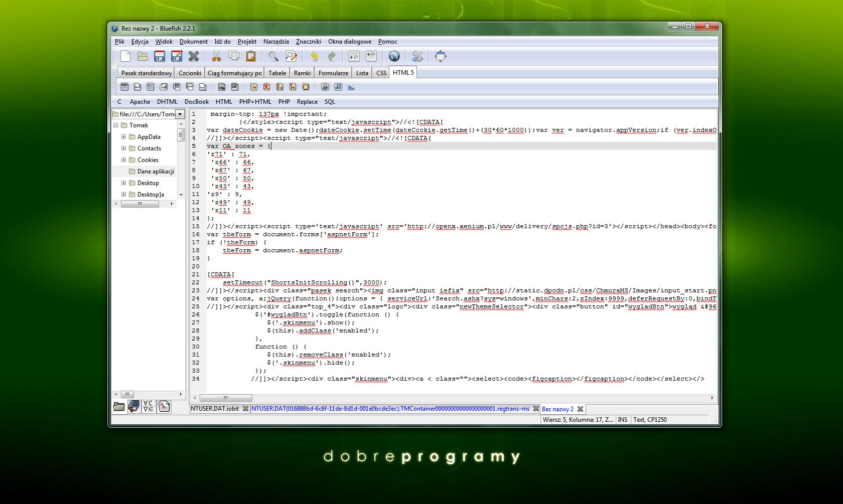Click the INS indicator in status bar
This screenshot has width=843, height=504.
point(622,420)
